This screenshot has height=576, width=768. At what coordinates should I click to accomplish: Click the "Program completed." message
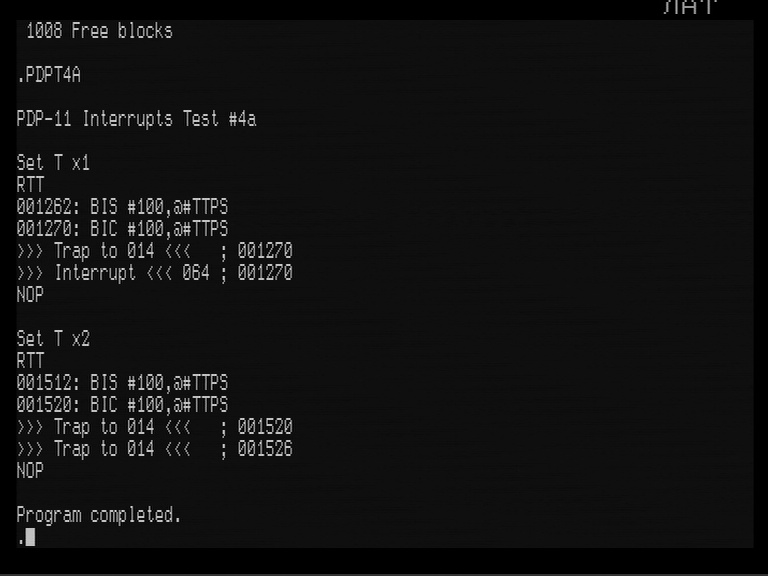coord(99,515)
